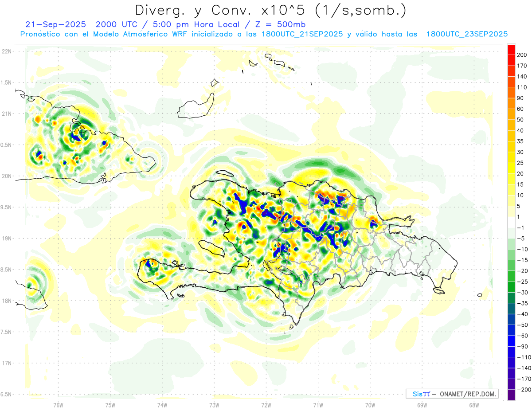This screenshot has height=411, width=532.
Task: Click the '-60' color bar value
Action: (x=522, y=336)
